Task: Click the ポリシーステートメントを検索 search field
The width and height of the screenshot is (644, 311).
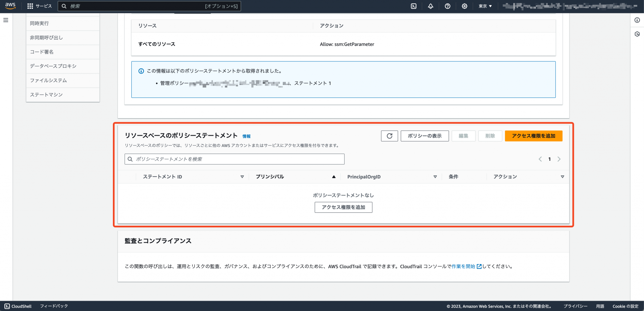Action: tap(234, 159)
